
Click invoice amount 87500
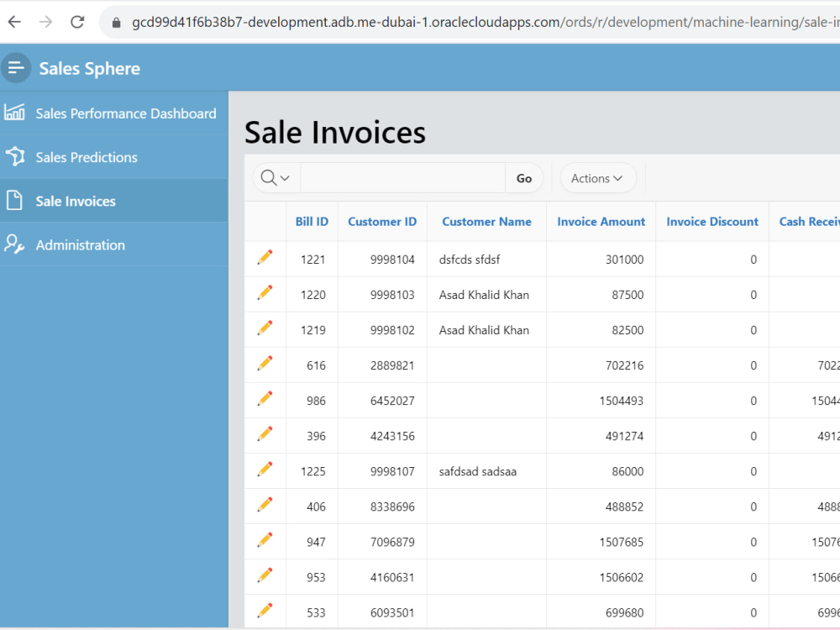pos(627,295)
